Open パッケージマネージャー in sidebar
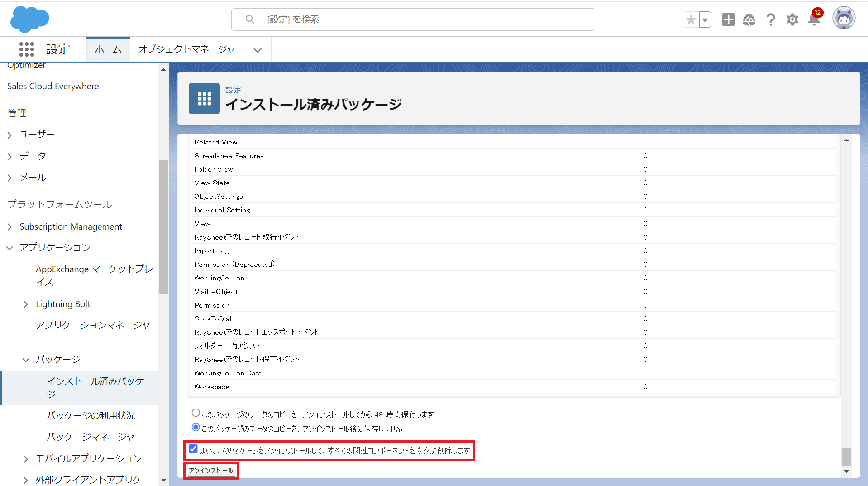The height and width of the screenshot is (486, 868). tap(95, 437)
